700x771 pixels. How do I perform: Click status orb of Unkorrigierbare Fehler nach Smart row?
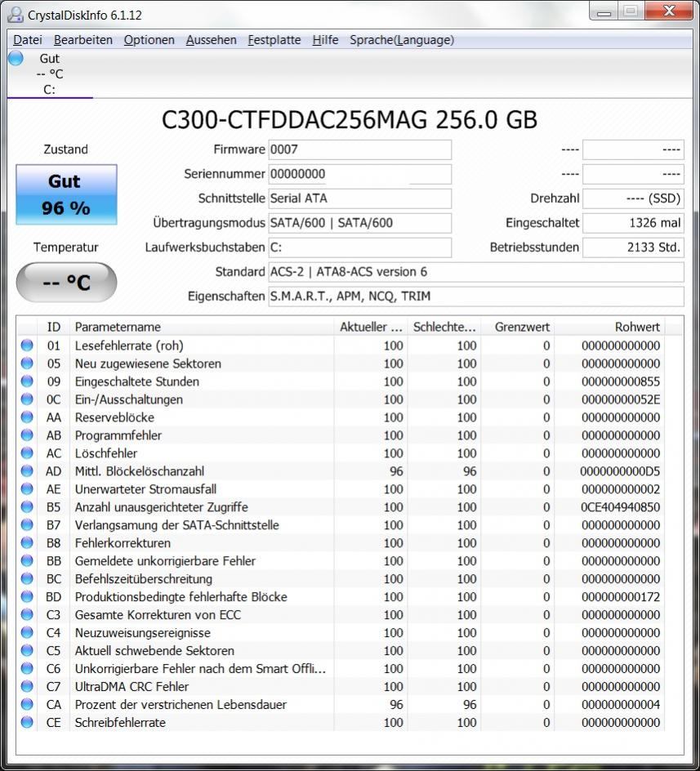27,668
